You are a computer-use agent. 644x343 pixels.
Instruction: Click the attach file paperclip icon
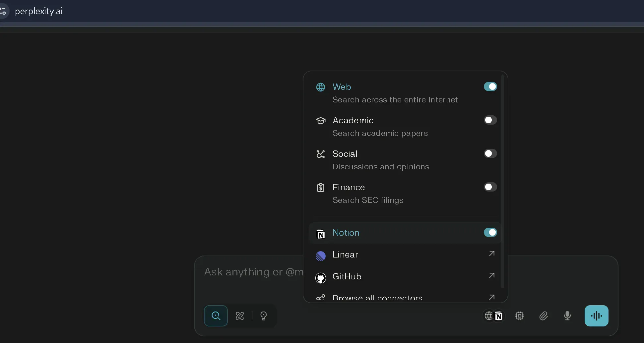543,316
